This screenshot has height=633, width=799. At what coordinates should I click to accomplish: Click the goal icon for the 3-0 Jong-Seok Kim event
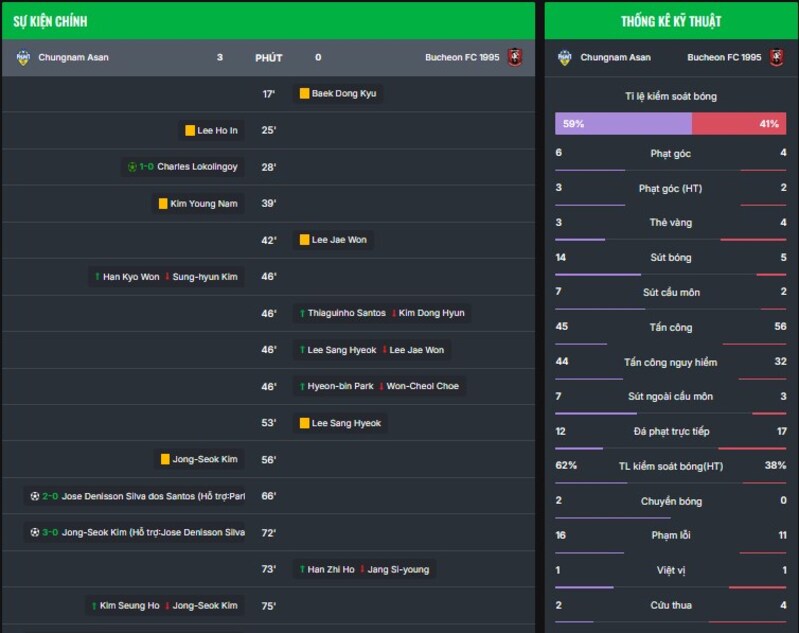click(x=34, y=533)
